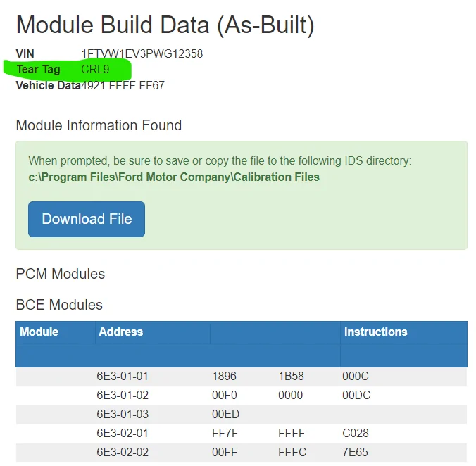
Task: Select the BCE Modules heading
Action: pyautogui.click(x=59, y=305)
